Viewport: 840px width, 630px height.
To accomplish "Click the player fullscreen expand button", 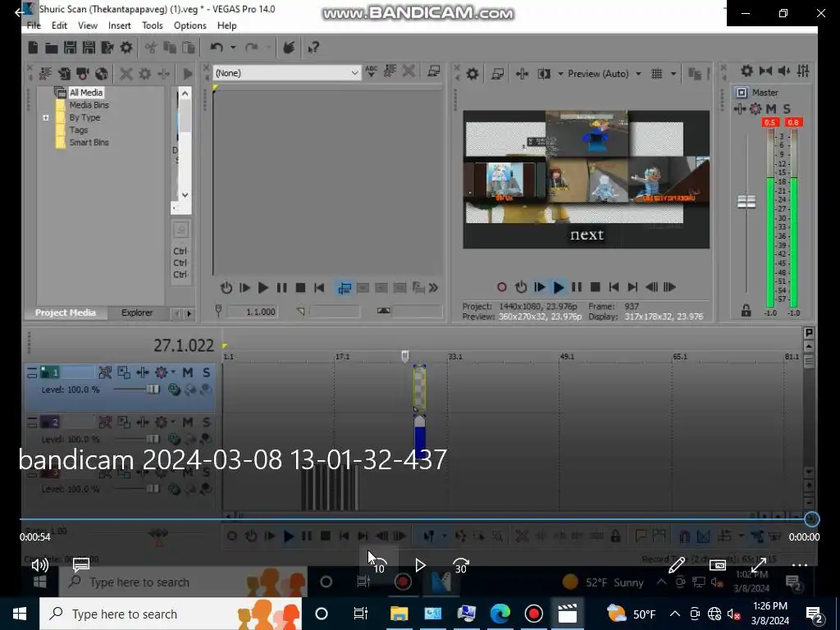I will 759,564.
